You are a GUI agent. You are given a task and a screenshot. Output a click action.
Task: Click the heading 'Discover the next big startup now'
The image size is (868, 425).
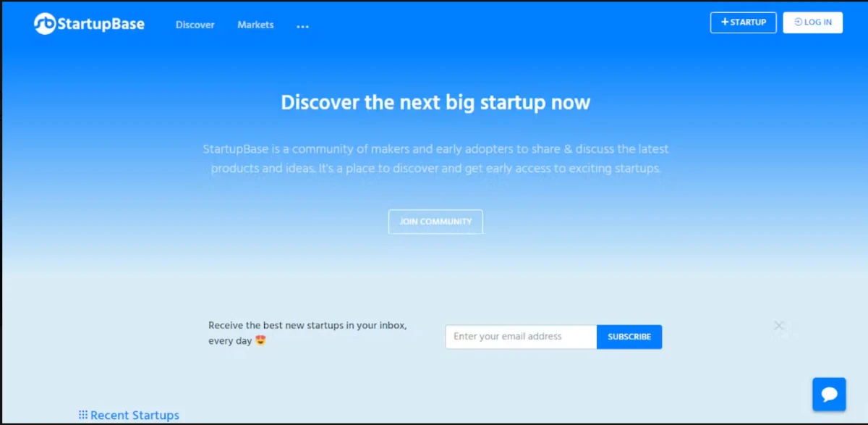tap(435, 102)
